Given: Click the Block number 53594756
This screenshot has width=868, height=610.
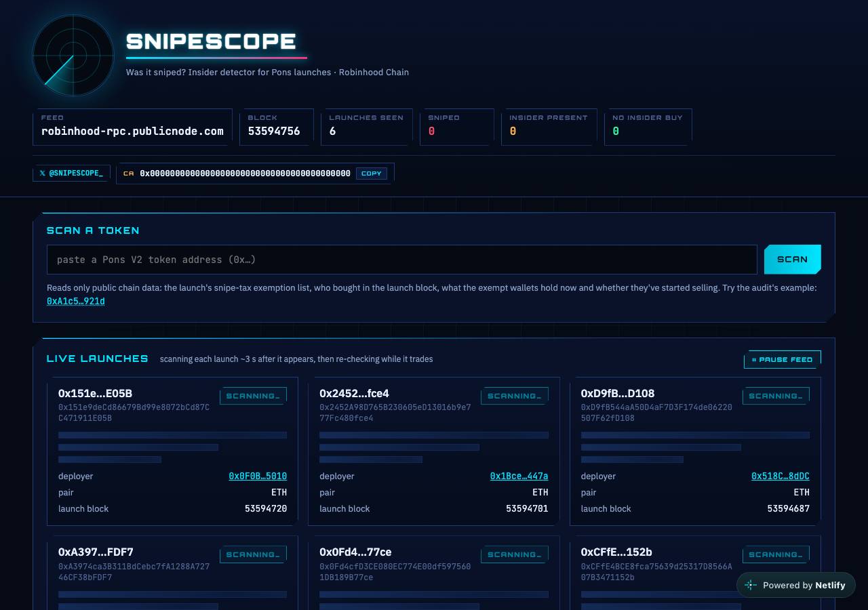Looking at the screenshot, I should (274, 131).
